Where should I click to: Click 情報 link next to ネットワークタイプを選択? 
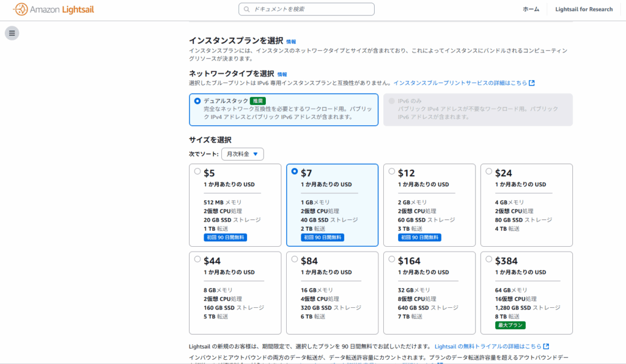point(282,74)
